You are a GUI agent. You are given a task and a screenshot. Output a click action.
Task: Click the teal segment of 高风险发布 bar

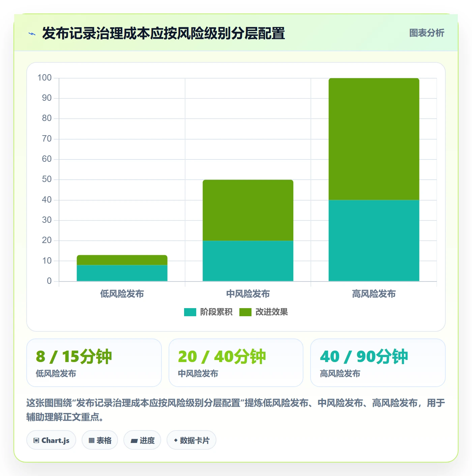(374, 241)
